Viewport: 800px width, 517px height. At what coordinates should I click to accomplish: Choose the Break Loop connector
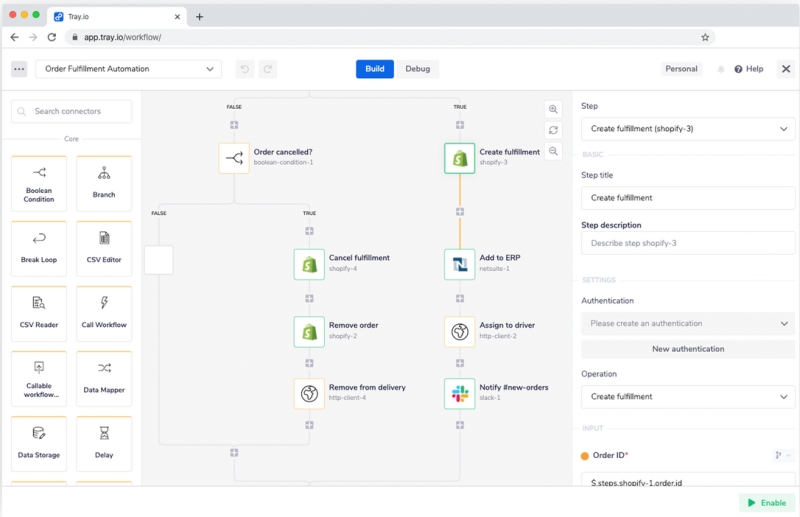coord(39,249)
